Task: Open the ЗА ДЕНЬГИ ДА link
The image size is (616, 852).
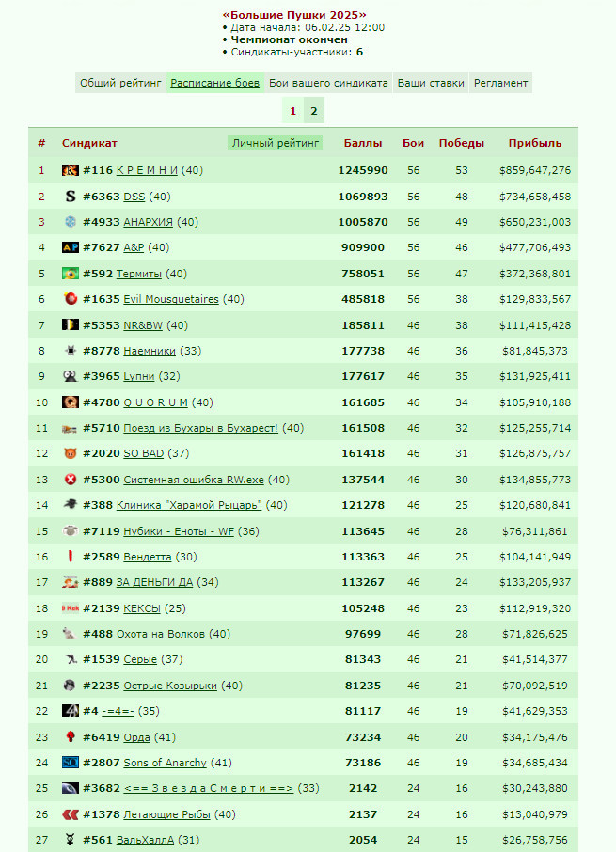Action: pyautogui.click(x=154, y=582)
